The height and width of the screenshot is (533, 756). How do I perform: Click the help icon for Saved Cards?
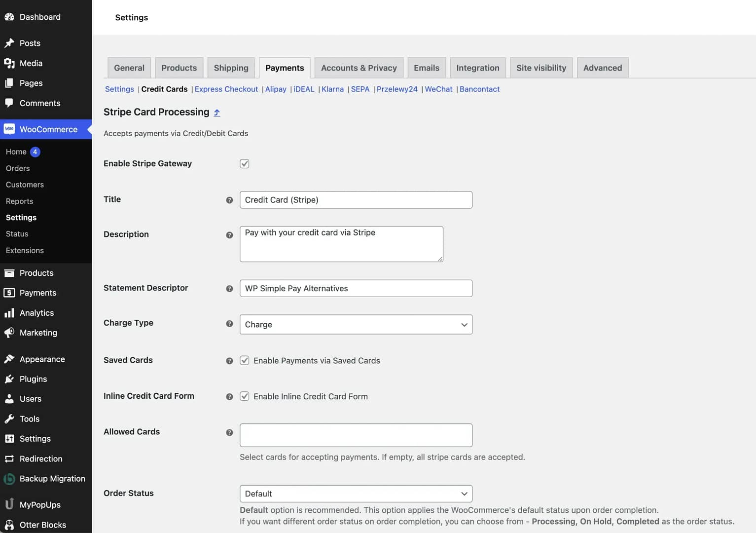pos(229,361)
